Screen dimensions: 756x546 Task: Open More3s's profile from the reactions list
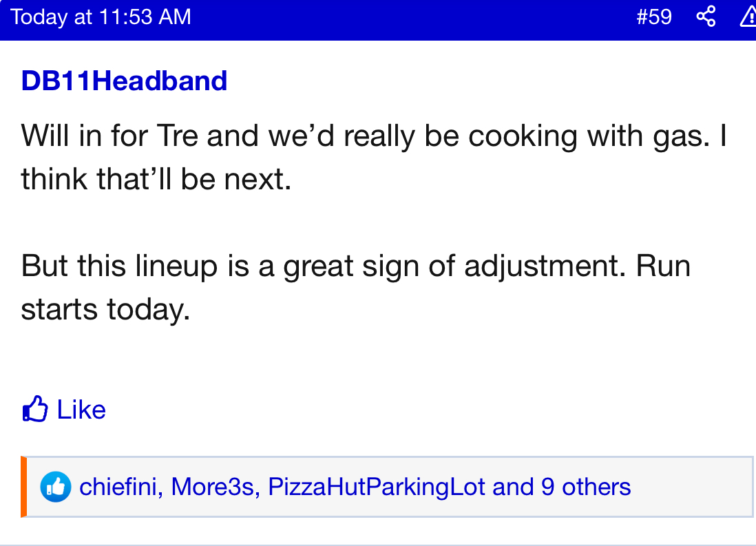pos(213,487)
